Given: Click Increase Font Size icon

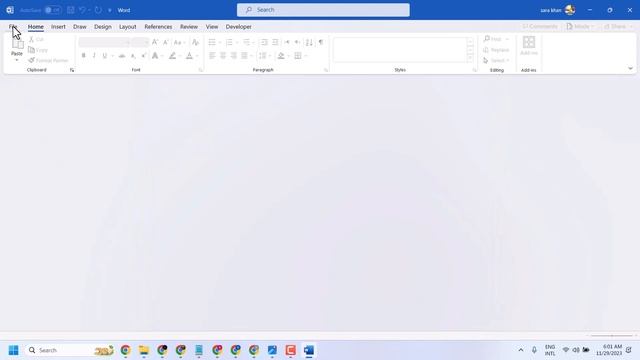Looking at the screenshot, I should coord(155,42).
